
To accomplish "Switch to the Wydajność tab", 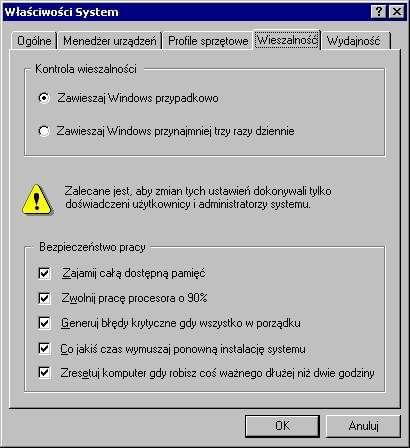I will tap(355, 41).
